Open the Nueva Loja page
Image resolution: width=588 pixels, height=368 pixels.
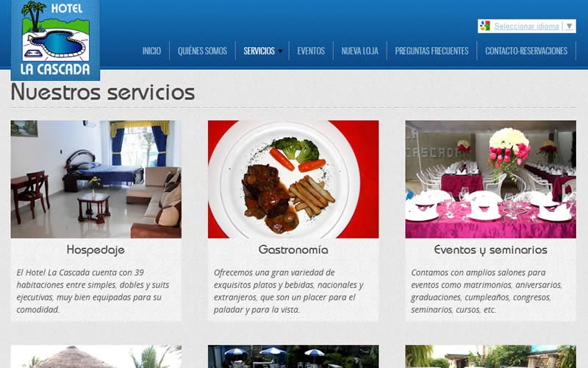(360, 51)
